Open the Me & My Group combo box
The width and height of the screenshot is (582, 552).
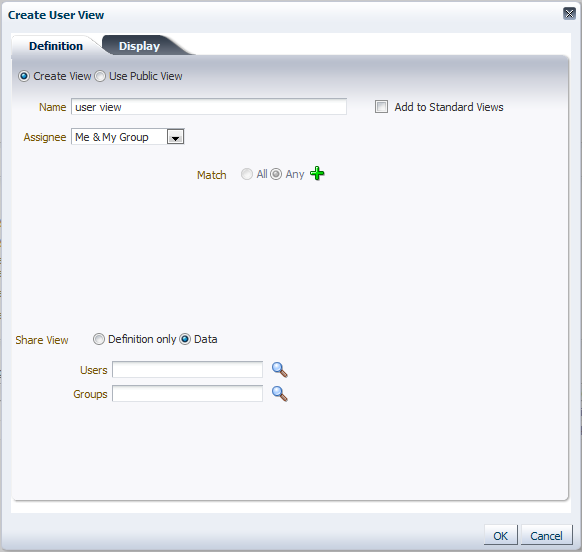tap(128, 137)
